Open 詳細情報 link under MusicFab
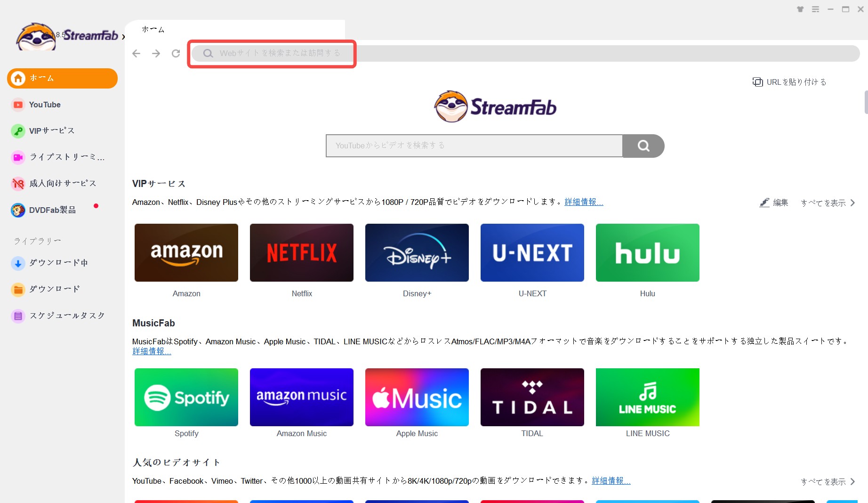The image size is (868, 503). pos(152,351)
